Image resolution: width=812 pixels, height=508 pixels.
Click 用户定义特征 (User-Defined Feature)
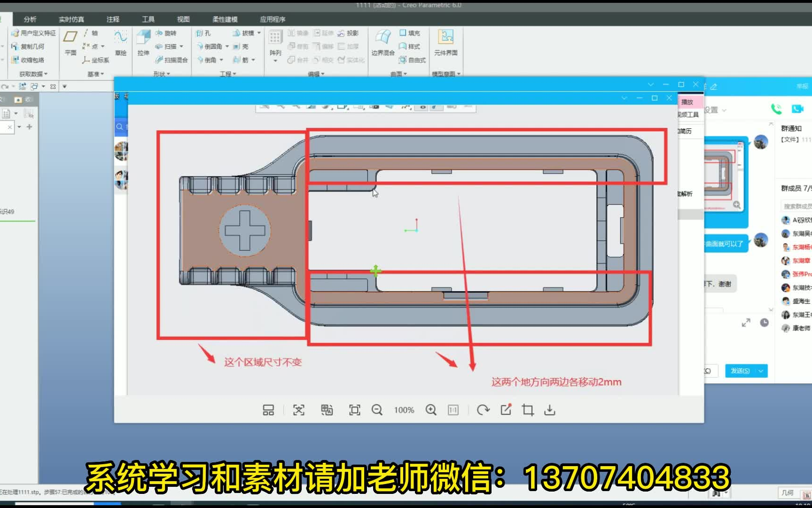(x=33, y=33)
